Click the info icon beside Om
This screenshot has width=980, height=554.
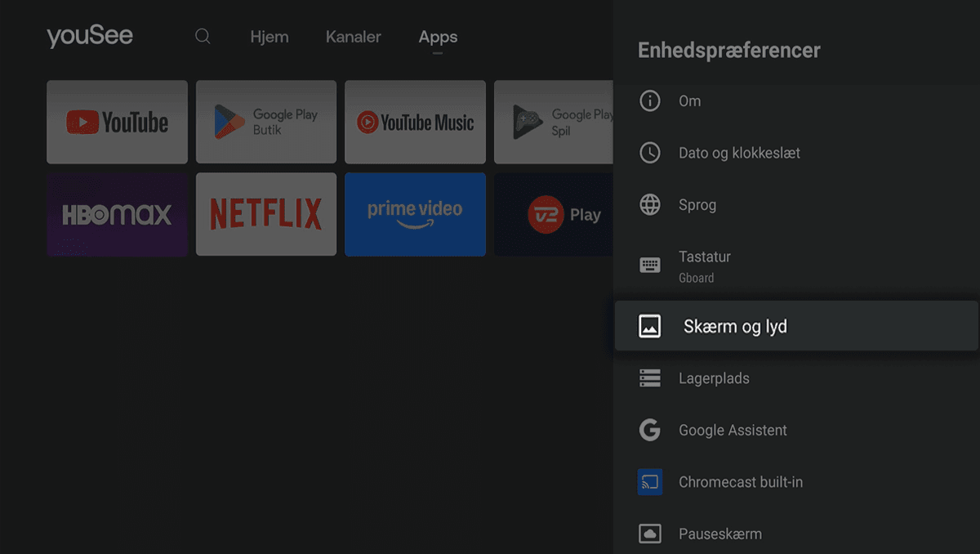tap(650, 101)
